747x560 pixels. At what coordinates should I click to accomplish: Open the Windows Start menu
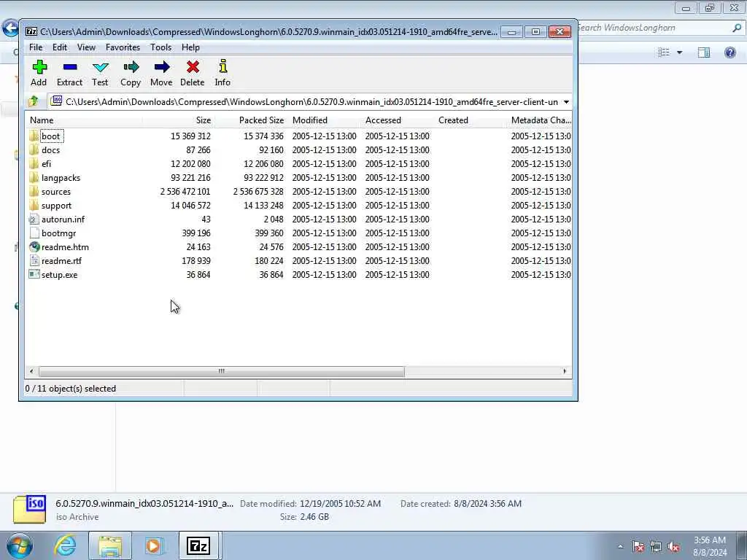point(20,545)
